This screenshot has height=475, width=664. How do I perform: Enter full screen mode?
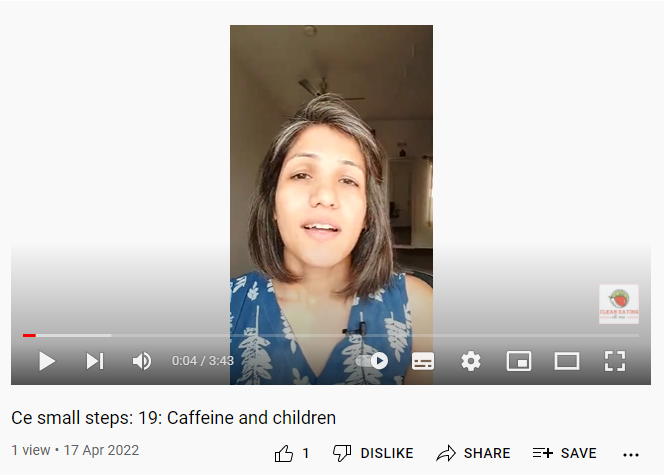coord(614,361)
